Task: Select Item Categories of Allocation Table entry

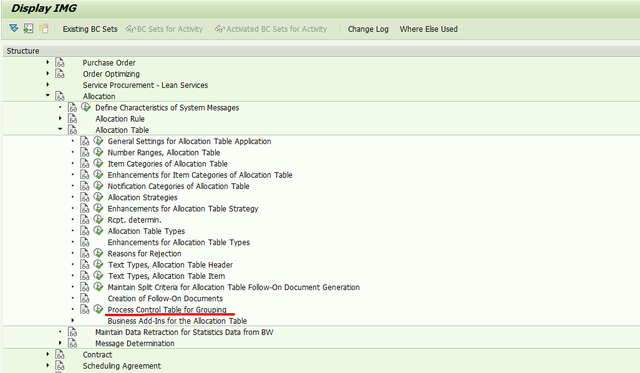Action: click(x=167, y=164)
